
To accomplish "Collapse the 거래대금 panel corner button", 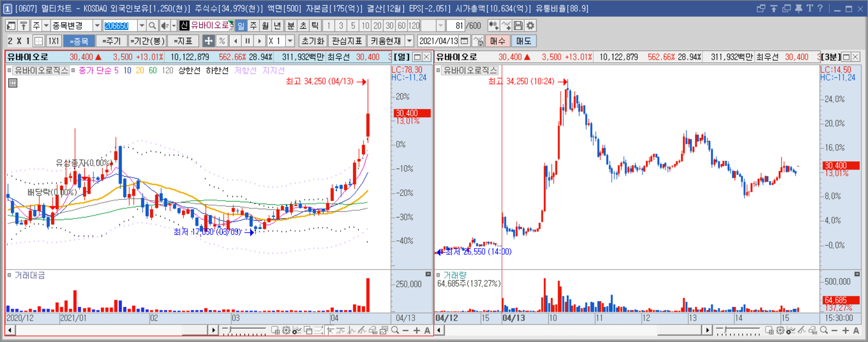I will click(428, 275).
